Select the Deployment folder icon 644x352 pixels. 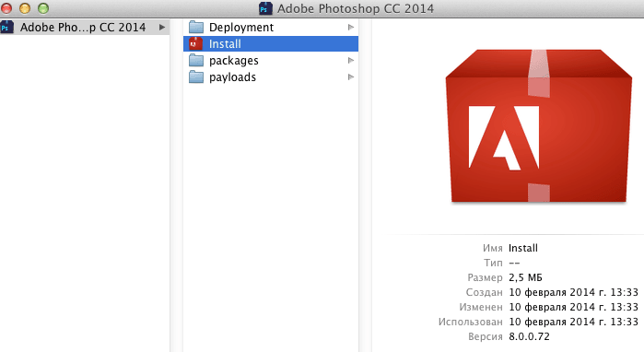[x=196, y=27]
